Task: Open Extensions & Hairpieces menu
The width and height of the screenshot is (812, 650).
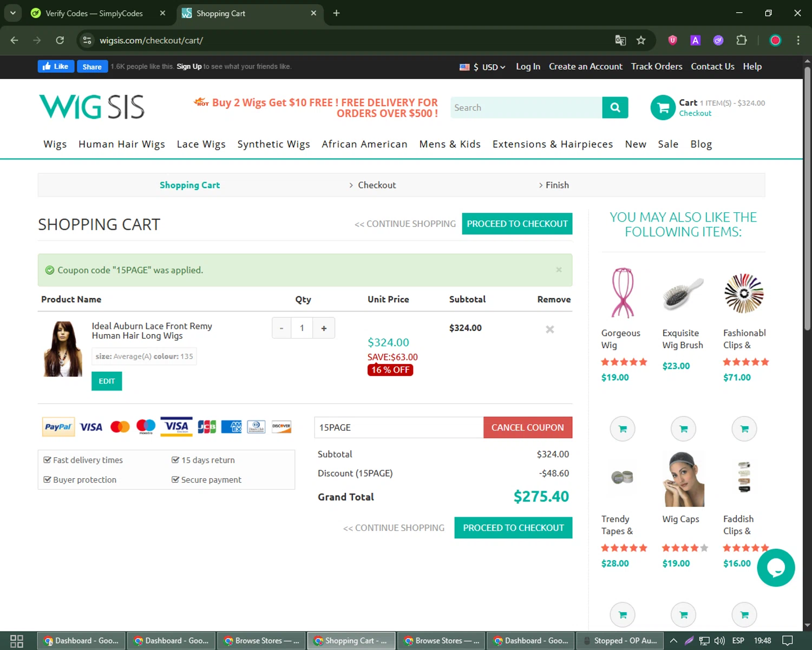Action: click(553, 144)
